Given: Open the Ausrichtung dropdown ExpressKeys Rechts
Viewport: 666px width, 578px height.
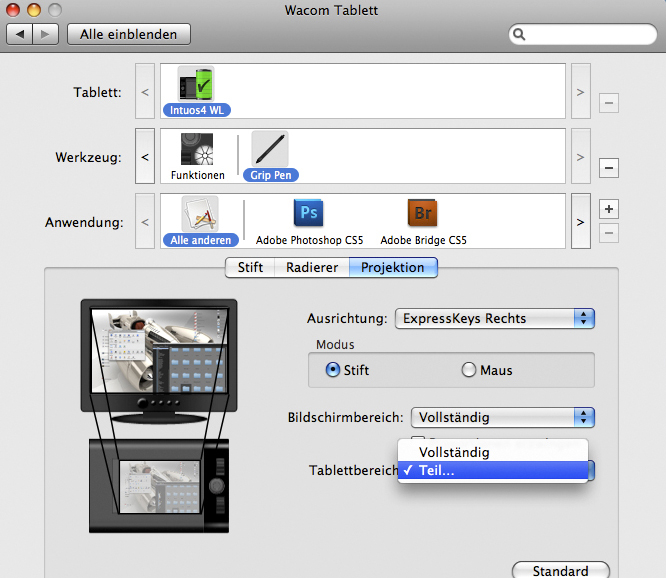Looking at the screenshot, I should coord(495,319).
